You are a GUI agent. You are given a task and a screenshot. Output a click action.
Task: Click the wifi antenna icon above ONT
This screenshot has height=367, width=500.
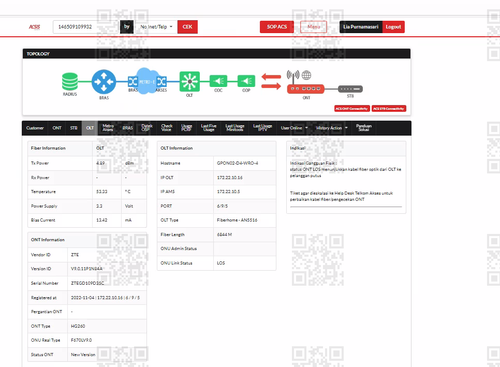point(293,76)
